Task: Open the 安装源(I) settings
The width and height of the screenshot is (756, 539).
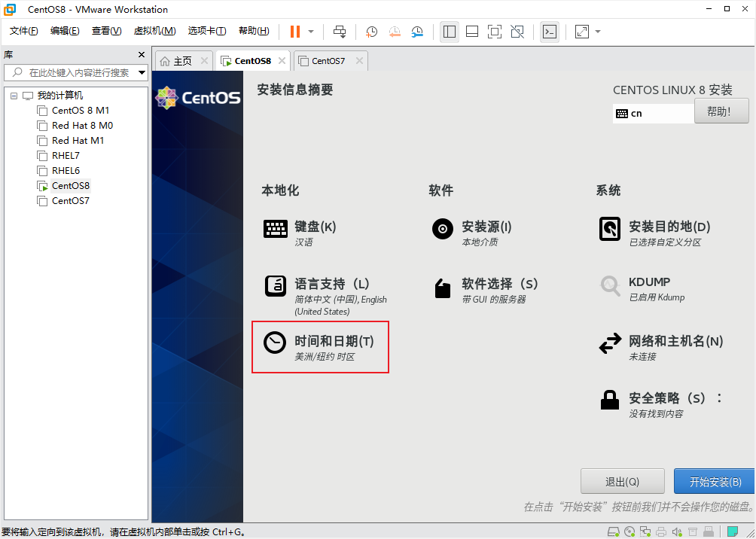Action: coord(471,233)
